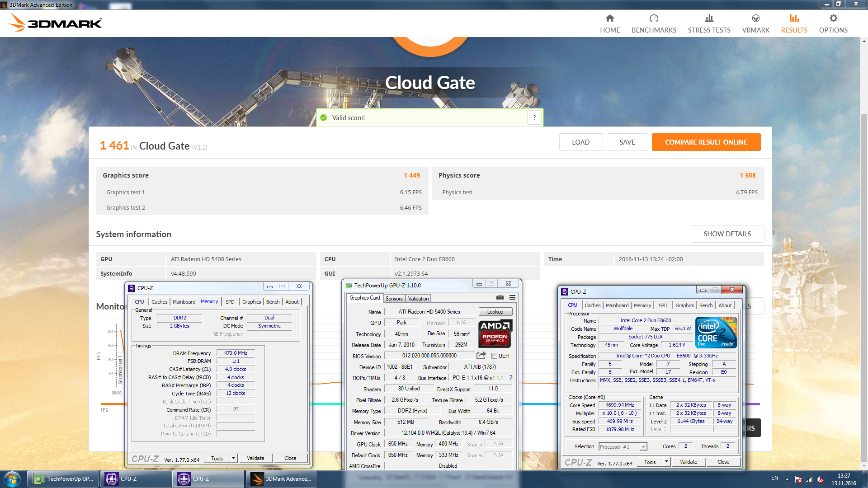
Task: Switch to 3DMark Advanced taskbar item
Action: 282,479
